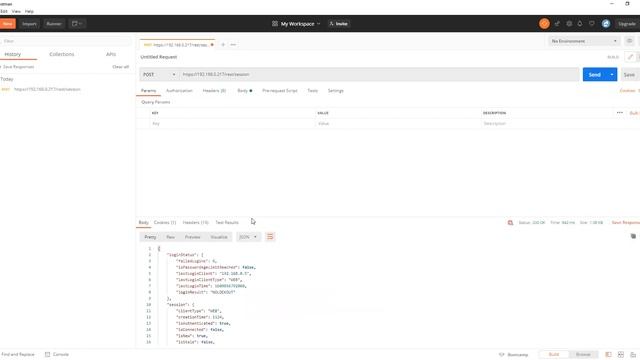
Task: Open the No Environment dropdown
Action: click(x=584, y=41)
